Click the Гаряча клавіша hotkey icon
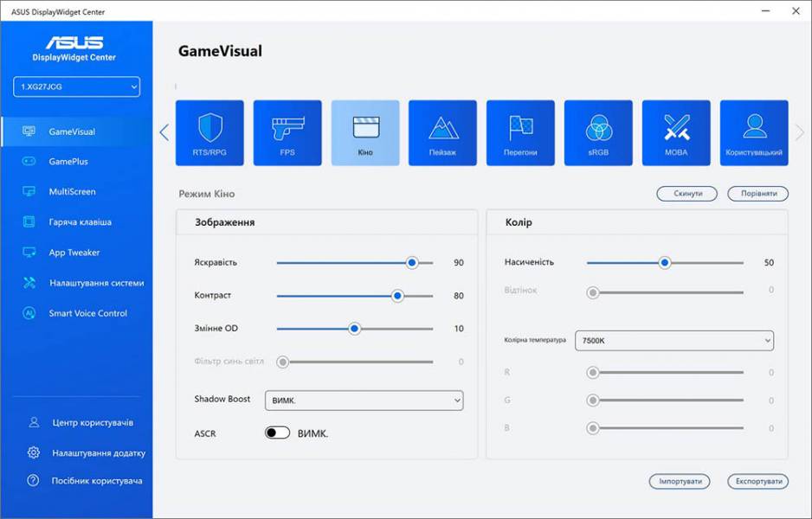Screen dimensions: 812x519 click(29, 222)
